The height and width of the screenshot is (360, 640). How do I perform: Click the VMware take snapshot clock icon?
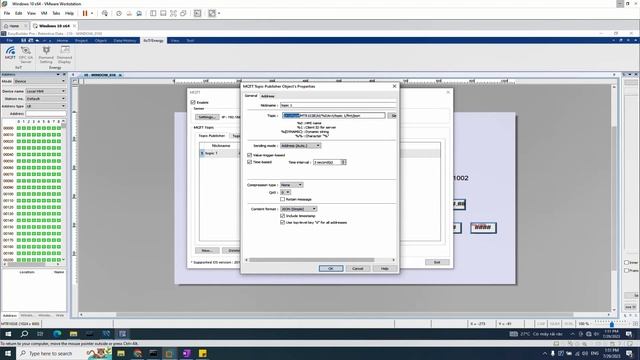coord(119,13)
